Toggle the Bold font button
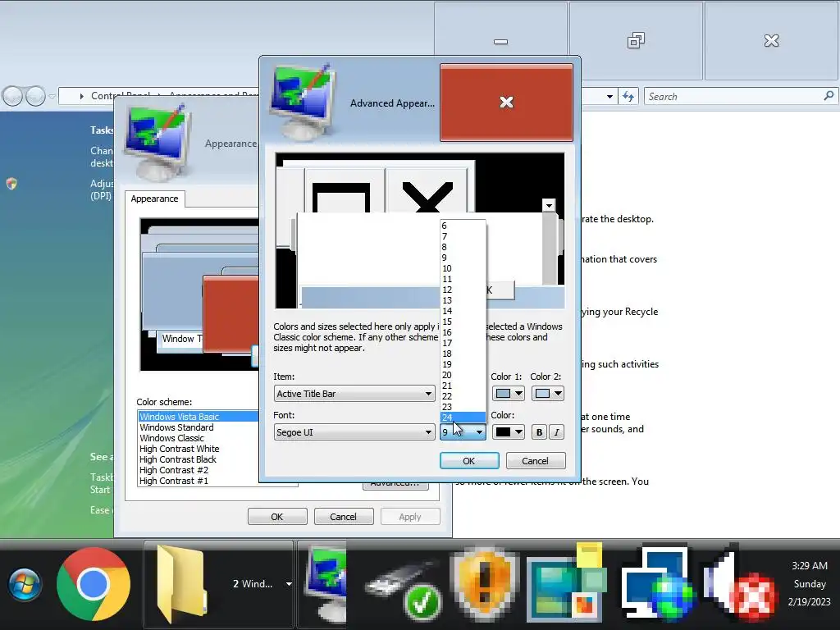The height and width of the screenshot is (630, 840). (539, 432)
